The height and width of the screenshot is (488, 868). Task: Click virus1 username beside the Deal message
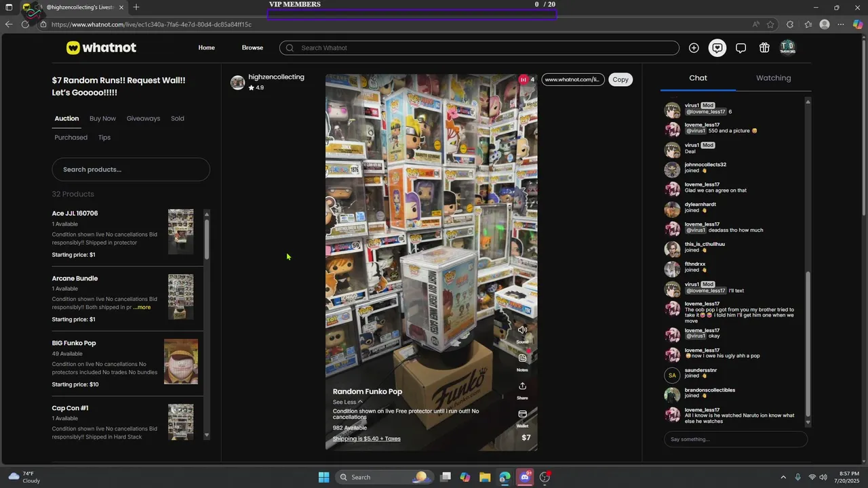point(692,145)
